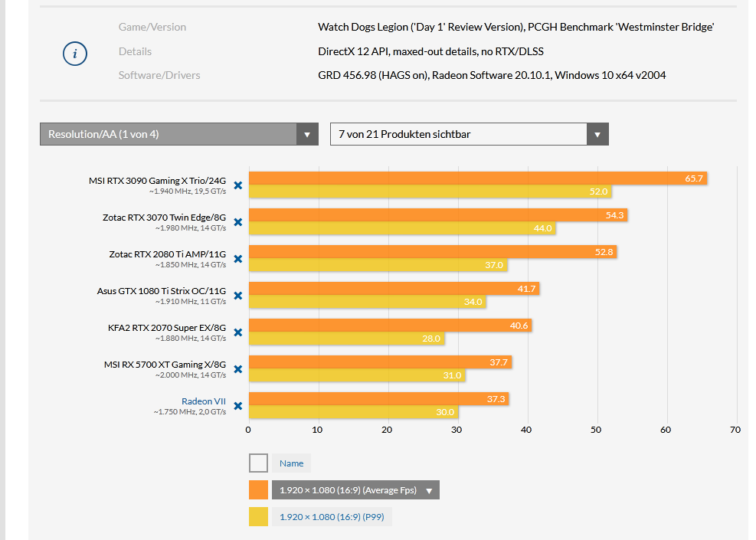Click the MSI RX 5700 XT Gaming X/8G label
756x540 pixels.
tap(165, 365)
